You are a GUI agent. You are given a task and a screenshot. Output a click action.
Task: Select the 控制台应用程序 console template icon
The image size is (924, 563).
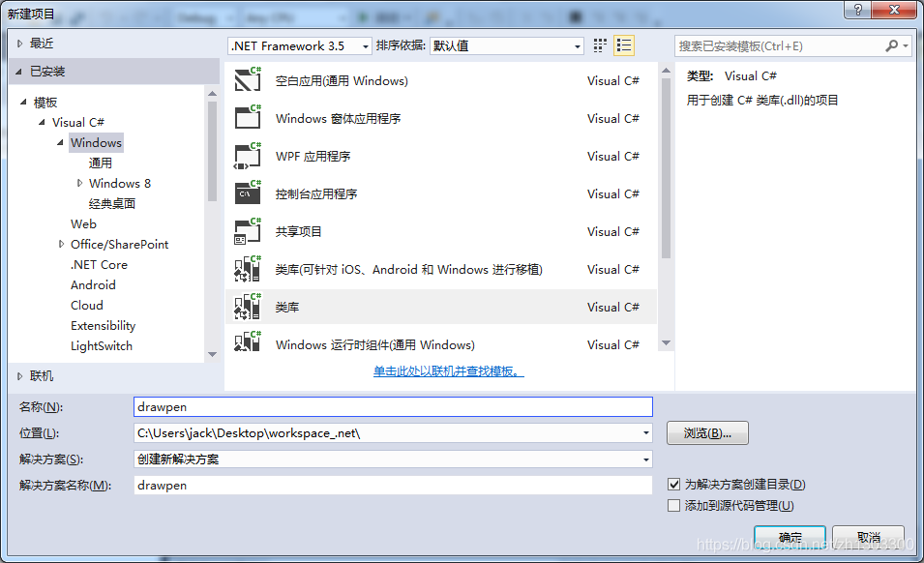pos(248,193)
